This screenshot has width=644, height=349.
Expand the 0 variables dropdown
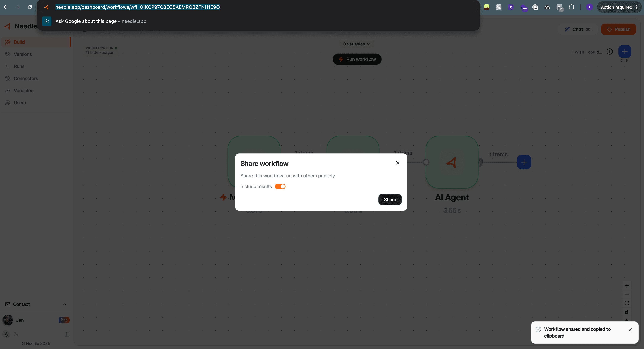click(356, 44)
